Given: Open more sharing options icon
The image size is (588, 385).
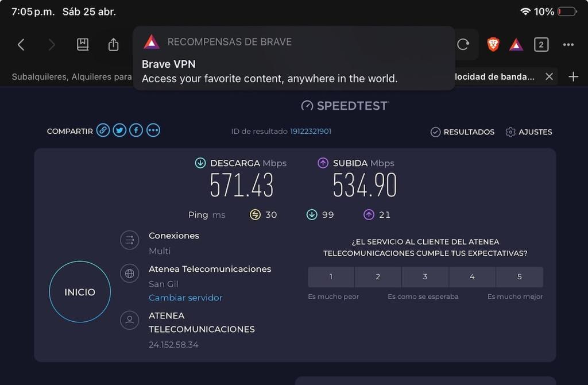Looking at the screenshot, I should click(x=153, y=130).
